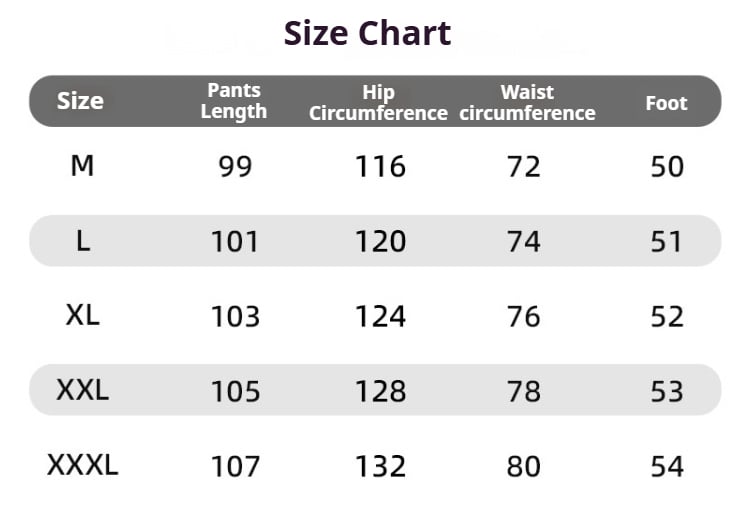This screenshot has width=744, height=511.
Task: Select the M size row label
Action: point(82,166)
